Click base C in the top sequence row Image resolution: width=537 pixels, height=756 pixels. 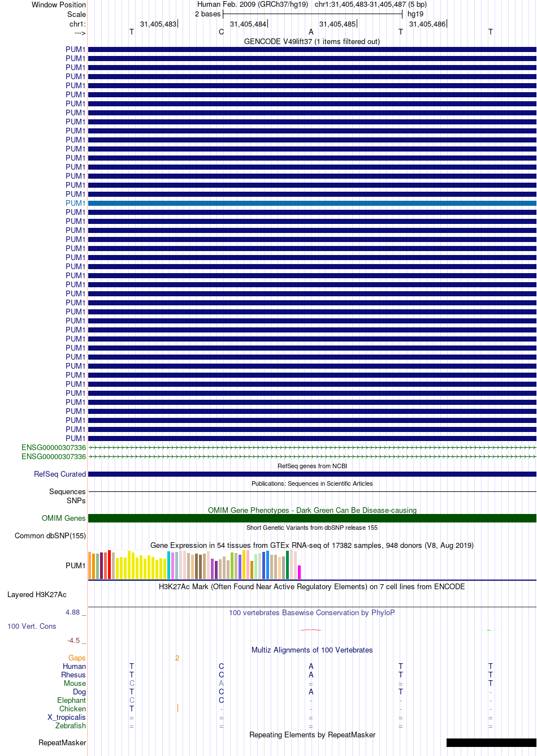221,32
